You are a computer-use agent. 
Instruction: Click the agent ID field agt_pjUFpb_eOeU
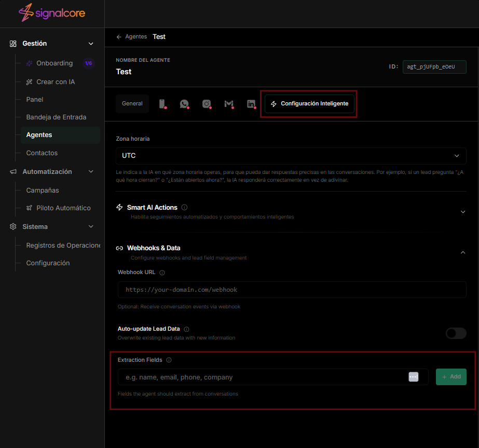pos(434,67)
